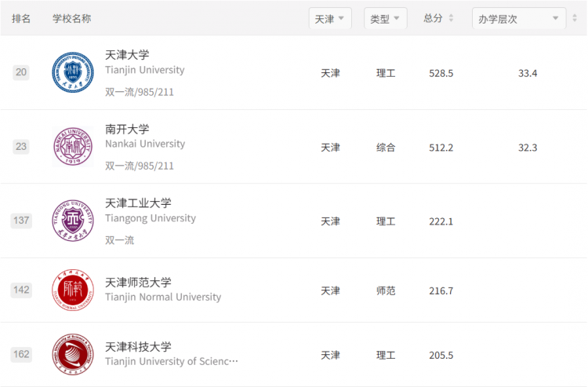This screenshot has height=387, width=588.
Task: Expand the 天津 region dropdown
Action: point(330,18)
